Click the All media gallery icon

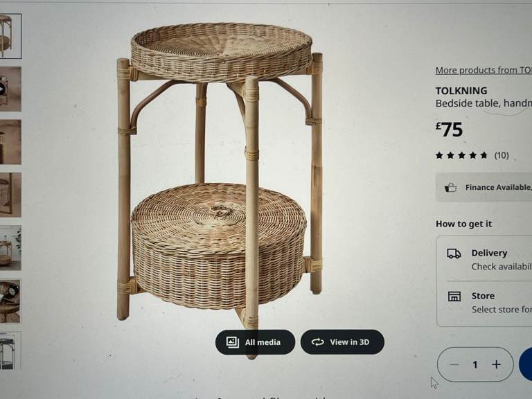[x=233, y=342]
